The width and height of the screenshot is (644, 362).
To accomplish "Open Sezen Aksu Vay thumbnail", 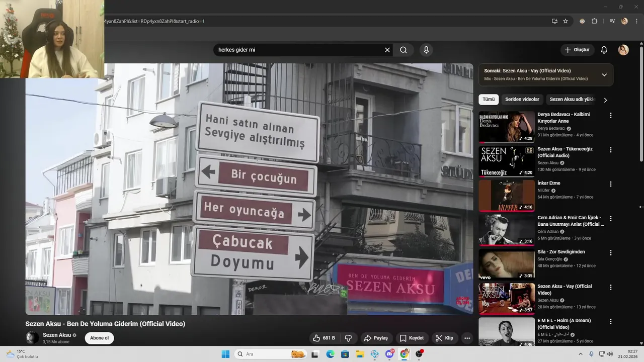I will pos(507,299).
